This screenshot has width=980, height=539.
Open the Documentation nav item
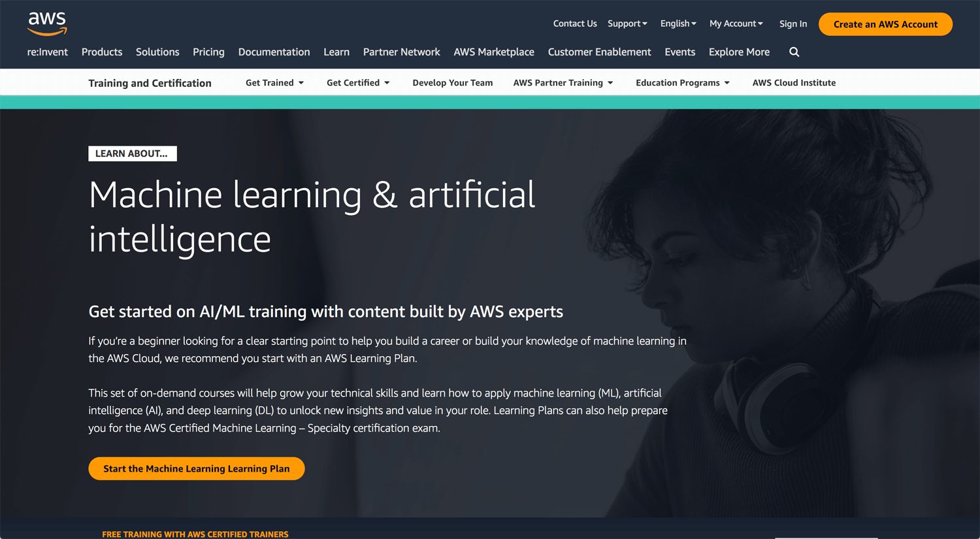274,52
